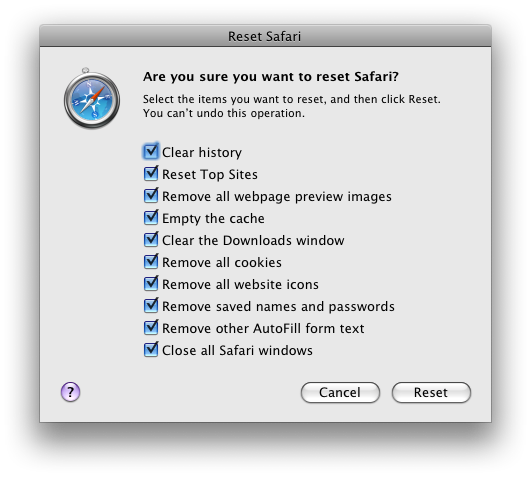Click the Safari compass icon
The width and height of the screenshot is (531, 477).
[92, 99]
